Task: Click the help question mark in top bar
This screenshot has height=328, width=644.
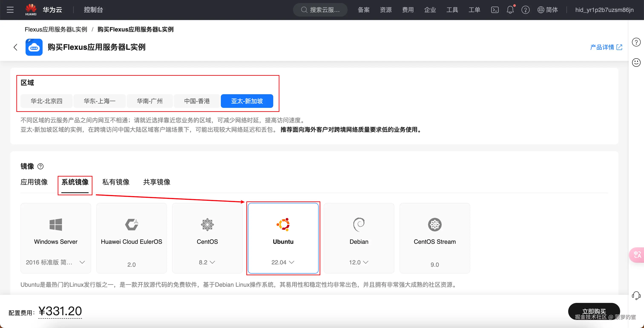Action: tap(526, 10)
